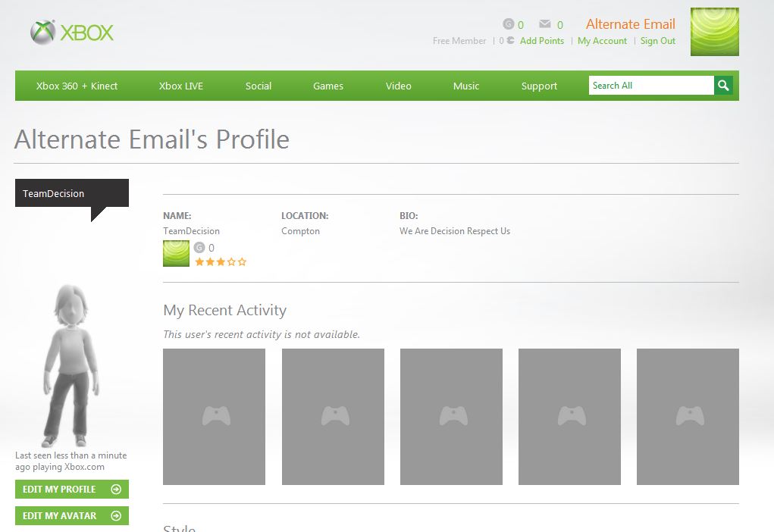Screen dimensions: 774x532
Task: Click the Alternate Email's Profile heading
Action: 152,139
